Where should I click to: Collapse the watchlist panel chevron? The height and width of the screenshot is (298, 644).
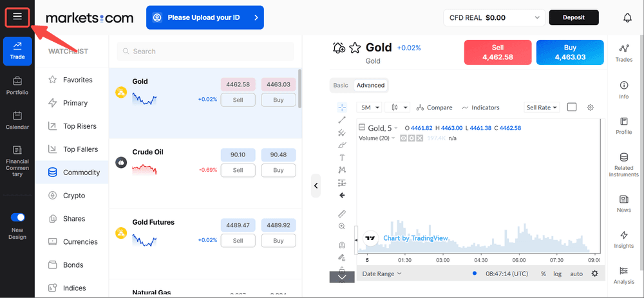(316, 185)
